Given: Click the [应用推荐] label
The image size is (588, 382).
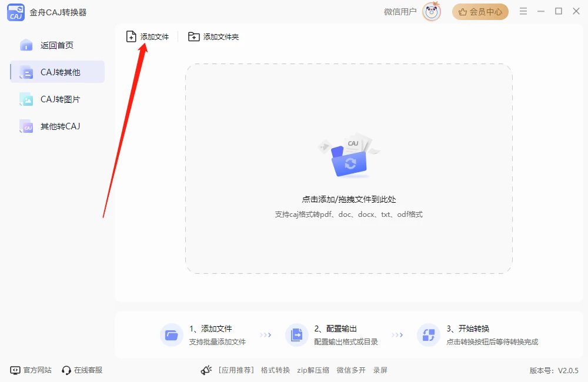Looking at the screenshot, I should click(x=236, y=370).
